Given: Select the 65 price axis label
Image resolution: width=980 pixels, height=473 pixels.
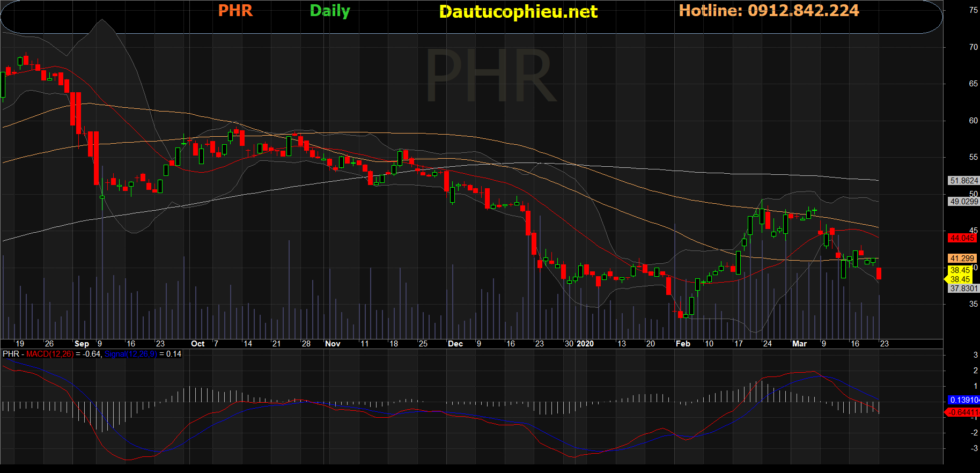Looking at the screenshot, I should click(x=974, y=84).
